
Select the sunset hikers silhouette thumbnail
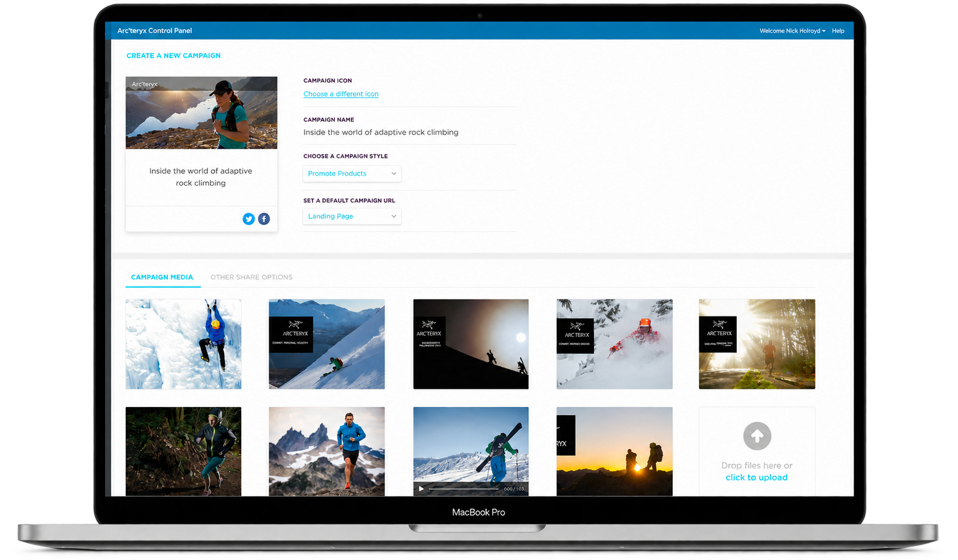tap(615, 451)
